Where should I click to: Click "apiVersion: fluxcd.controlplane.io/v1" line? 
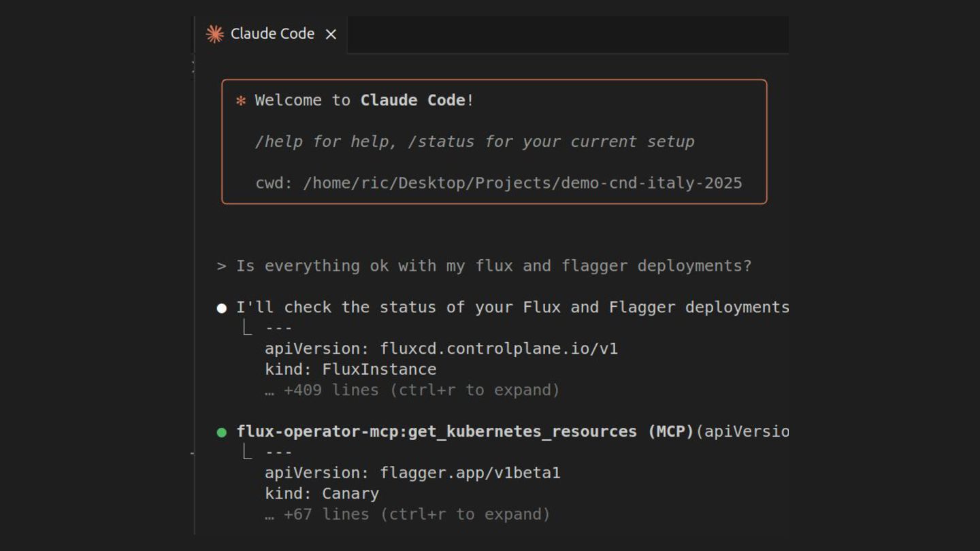441,349
